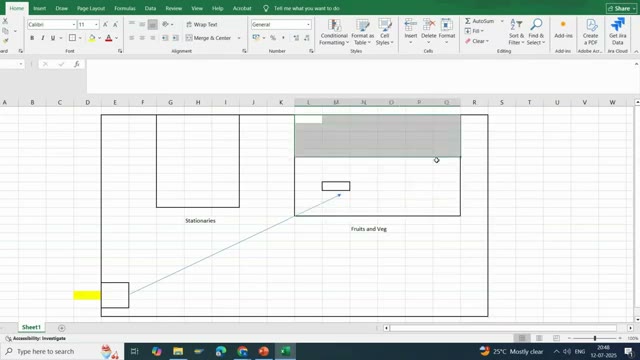Apply the yellow Fill Color
The width and height of the screenshot is (640, 360).
point(92,38)
